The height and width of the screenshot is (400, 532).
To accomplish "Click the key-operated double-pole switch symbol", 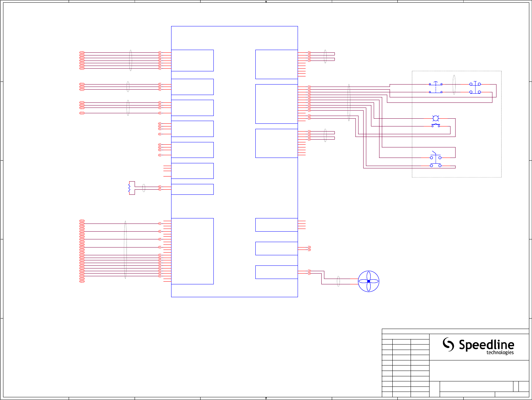I will pyautogui.click(x=436, y=160).
